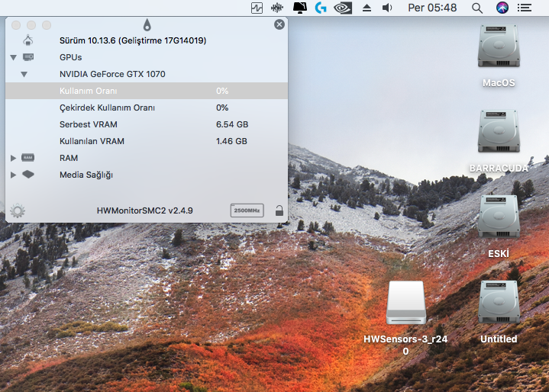
Task: Click the activity graph menu bar icon
Action: click(x=257, y=8)
